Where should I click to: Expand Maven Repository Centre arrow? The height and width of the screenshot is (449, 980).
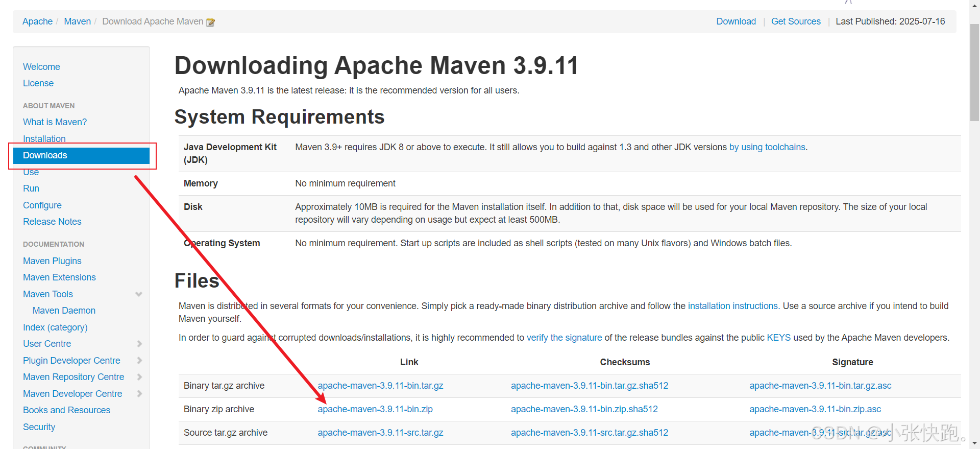tap(139, 377)
